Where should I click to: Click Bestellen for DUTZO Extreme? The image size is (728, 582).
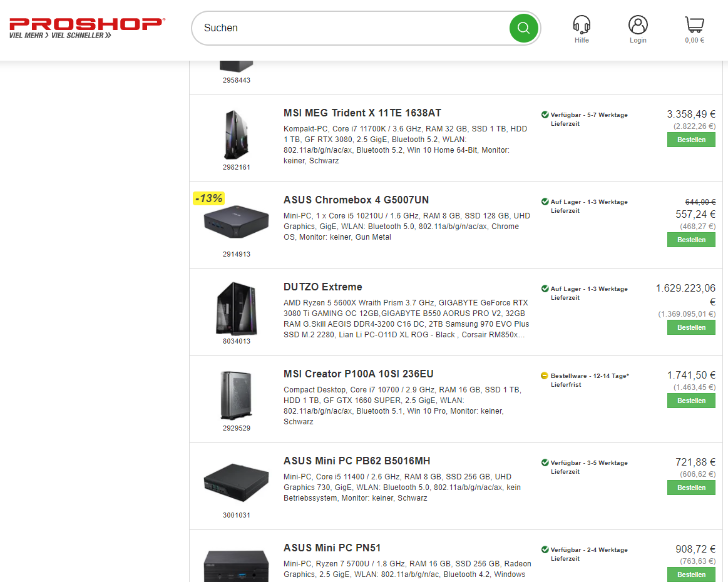pos(691,327)
